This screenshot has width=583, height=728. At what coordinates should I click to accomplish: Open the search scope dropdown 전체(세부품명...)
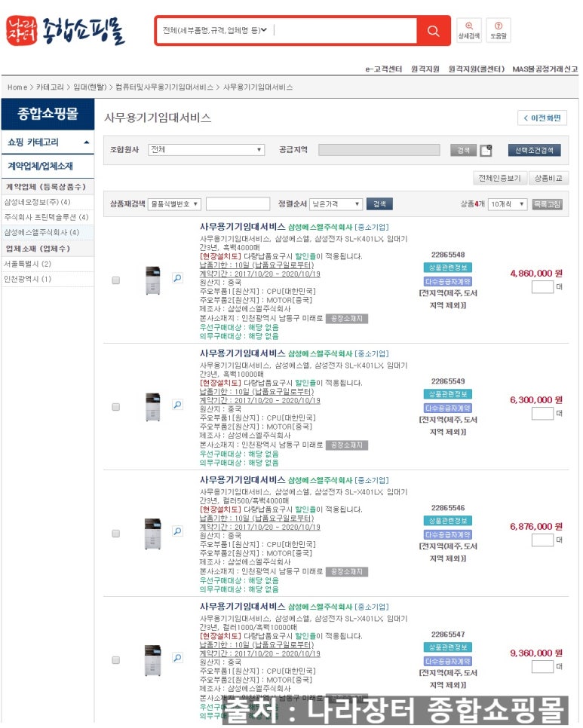click(x=215, y=30)
